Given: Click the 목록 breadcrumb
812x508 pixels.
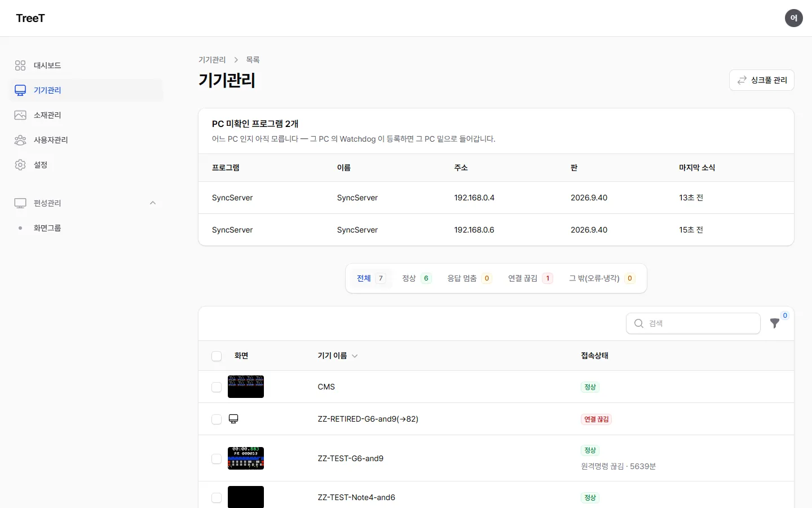Looking at the screenshot, I should point(253,60).
